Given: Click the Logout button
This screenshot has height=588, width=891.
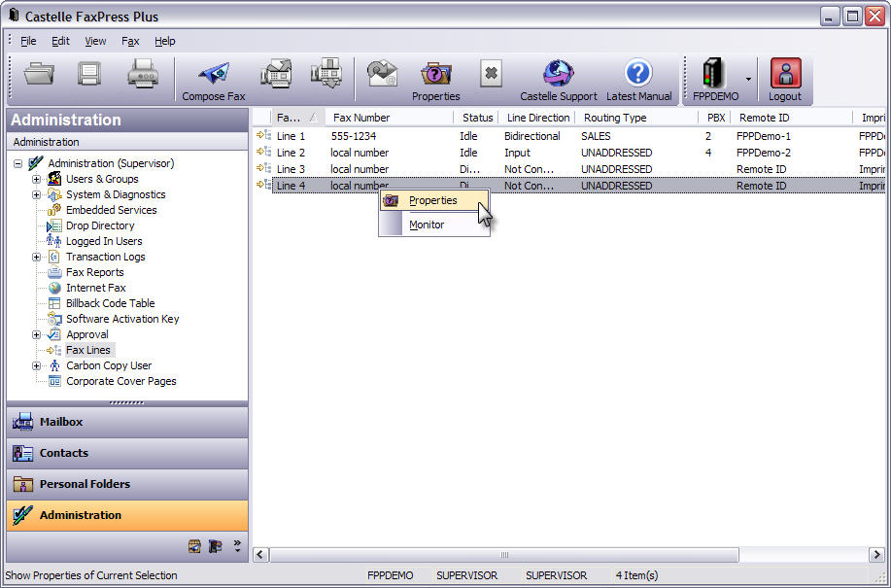Looking at the screenshot, I should click(x=785, y=80).
